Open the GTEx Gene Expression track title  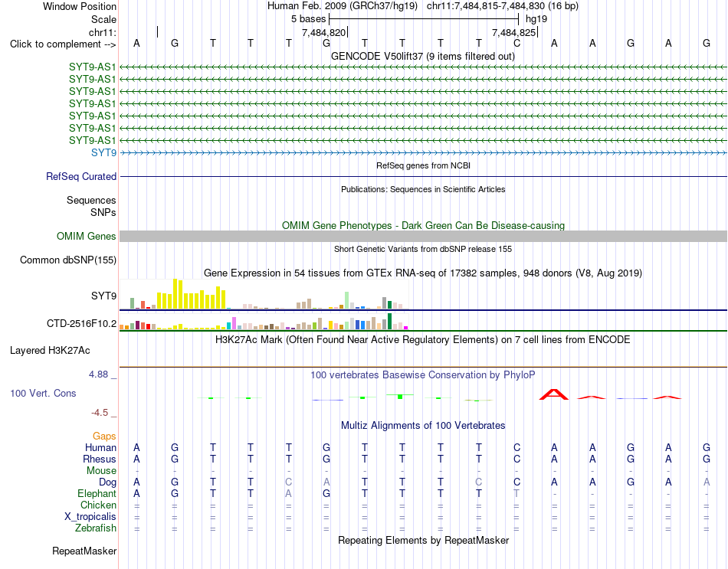coord(423,273)
